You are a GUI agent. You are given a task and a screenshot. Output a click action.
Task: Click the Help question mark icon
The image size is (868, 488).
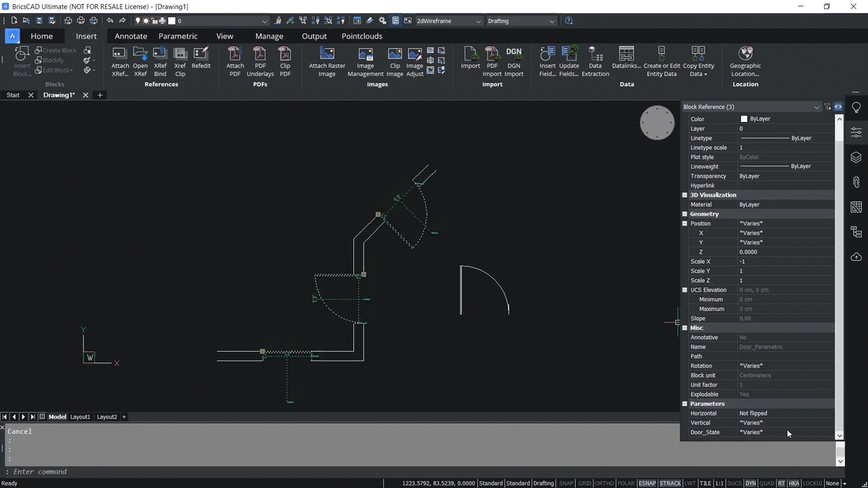pos(568,21)
